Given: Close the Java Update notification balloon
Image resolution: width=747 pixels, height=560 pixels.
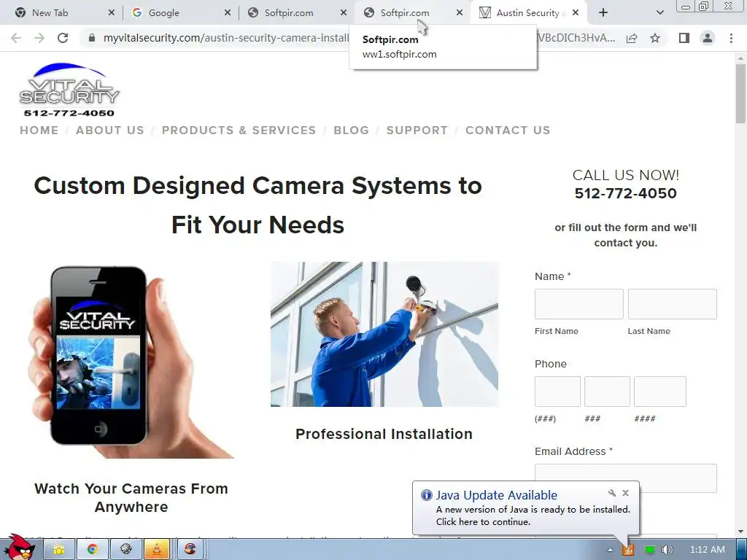Looking at the screenshot, I should [x=625, y=493].
